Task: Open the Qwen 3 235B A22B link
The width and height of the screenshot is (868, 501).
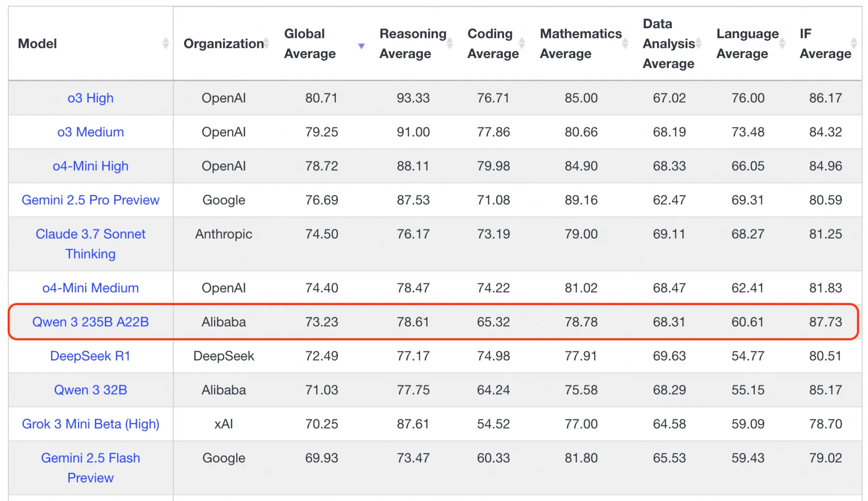Action: (90, 322)
